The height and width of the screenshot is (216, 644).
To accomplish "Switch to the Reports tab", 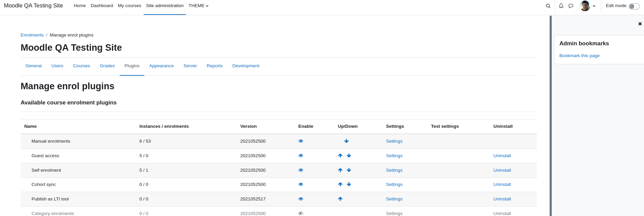I will (x=215, y=66).
